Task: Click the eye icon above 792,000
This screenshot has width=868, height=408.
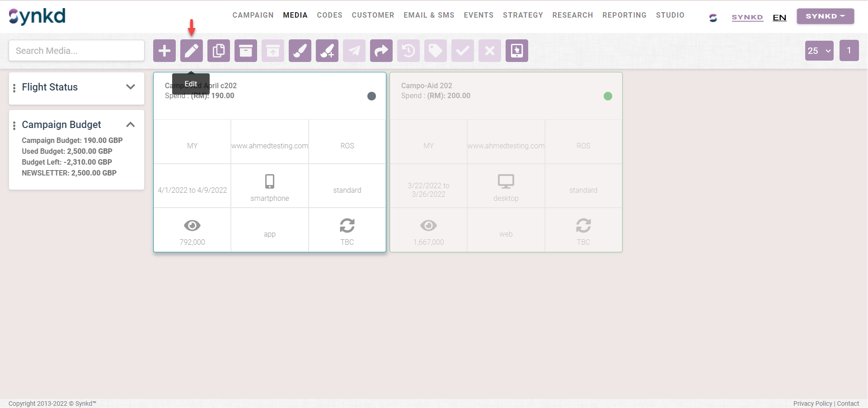Action: (x=192, y=225)
